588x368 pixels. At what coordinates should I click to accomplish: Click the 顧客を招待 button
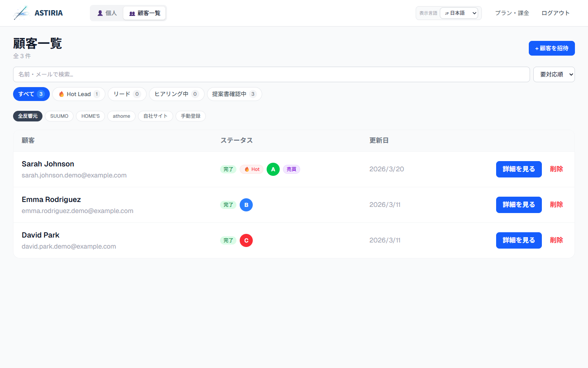click(551, 48)
